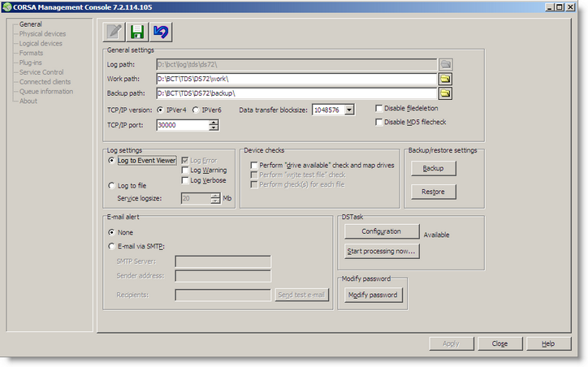Open Plug-ins in the navigation tree
588x367 pixels.
[30, 63]
